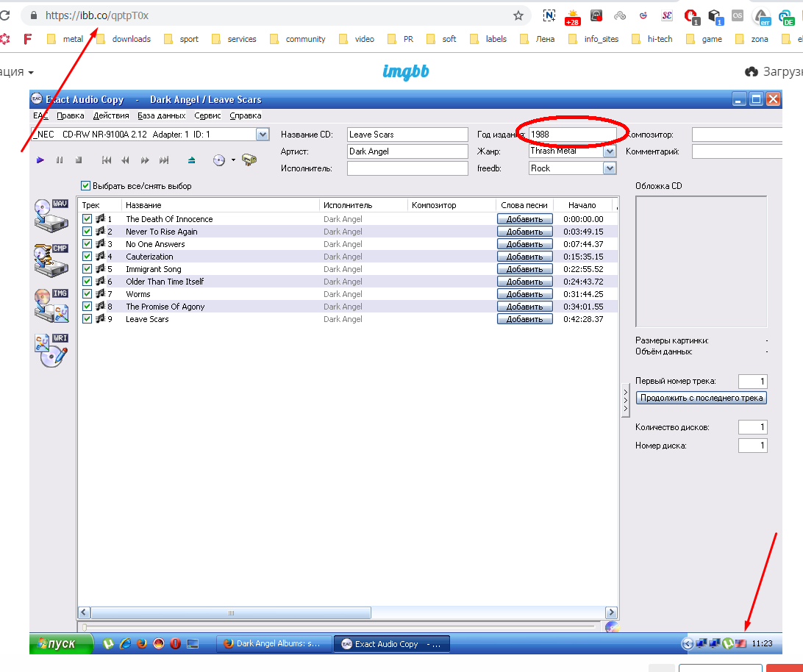This screenshot has width=803, height=672.
Task: Switch to Dark Angel Albums taskbar window
Action: click(x=273, y=644)
